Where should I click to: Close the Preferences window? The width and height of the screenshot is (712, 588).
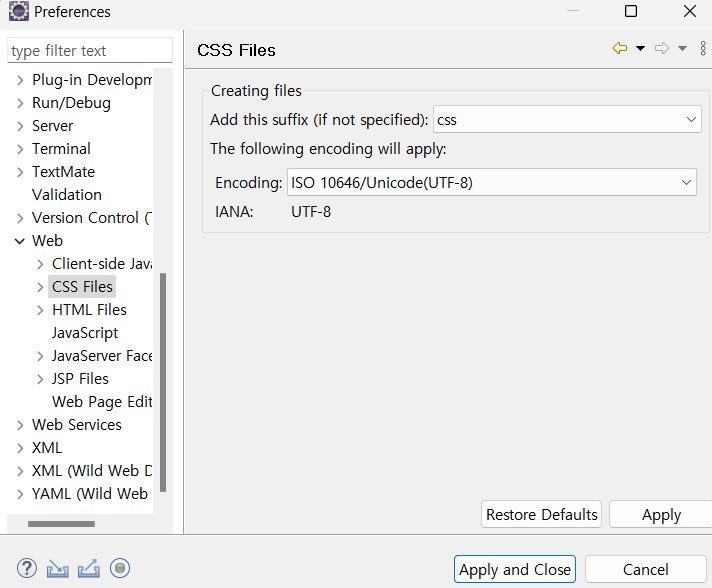690,11
